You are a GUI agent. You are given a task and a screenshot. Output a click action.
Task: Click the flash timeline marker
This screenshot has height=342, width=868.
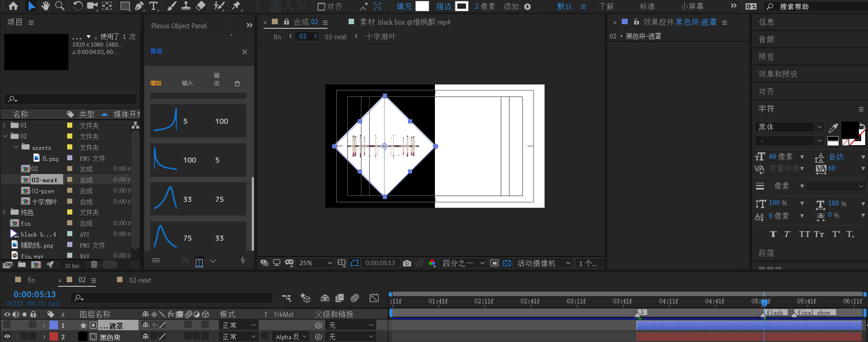[774, 313]
